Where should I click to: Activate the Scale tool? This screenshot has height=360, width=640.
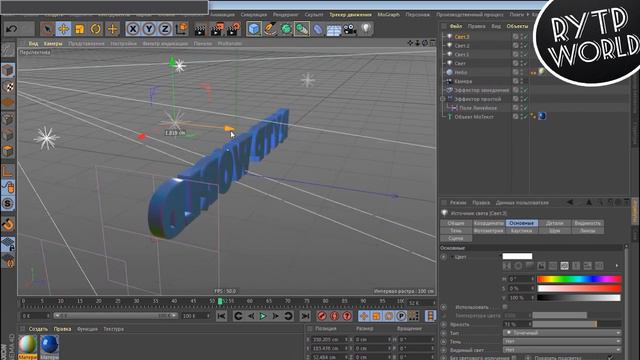[x=80, y=29]
